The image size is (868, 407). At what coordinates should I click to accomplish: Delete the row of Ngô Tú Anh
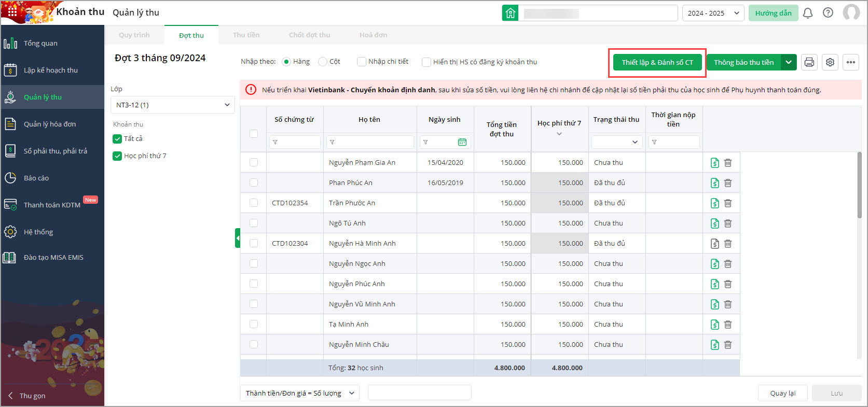pos(728,223)
